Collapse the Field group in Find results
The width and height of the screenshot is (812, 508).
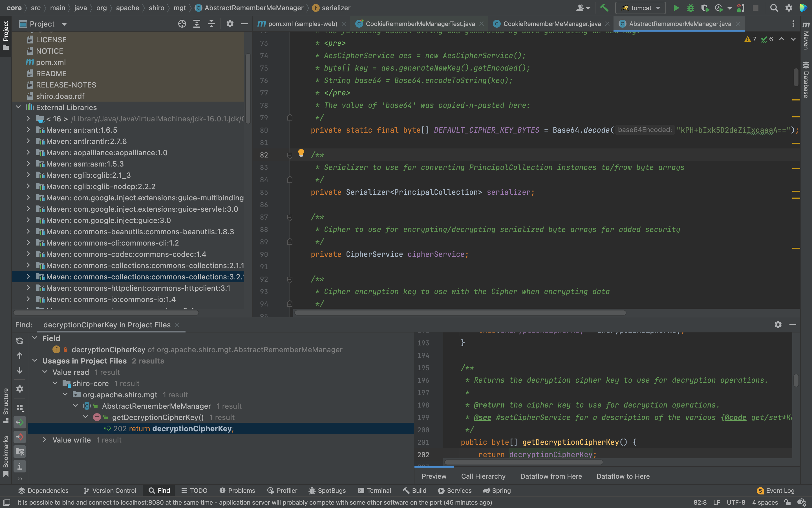coord(35,338)
